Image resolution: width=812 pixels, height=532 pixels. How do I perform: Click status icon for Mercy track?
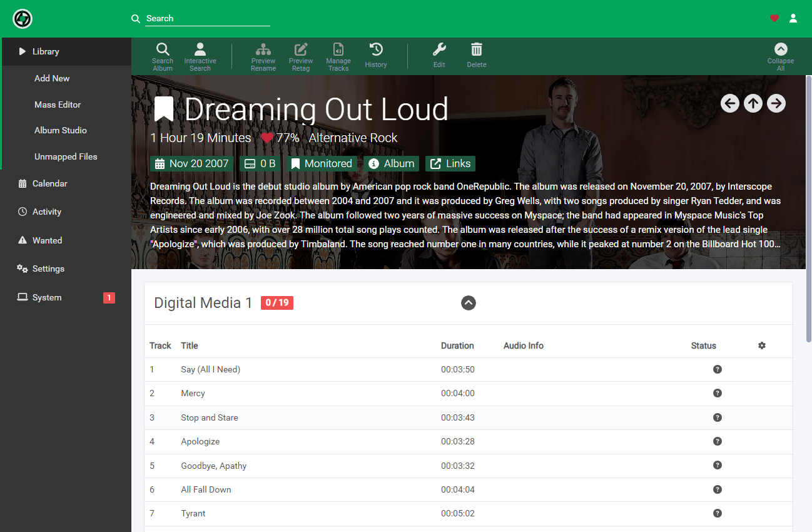(718, 393)
